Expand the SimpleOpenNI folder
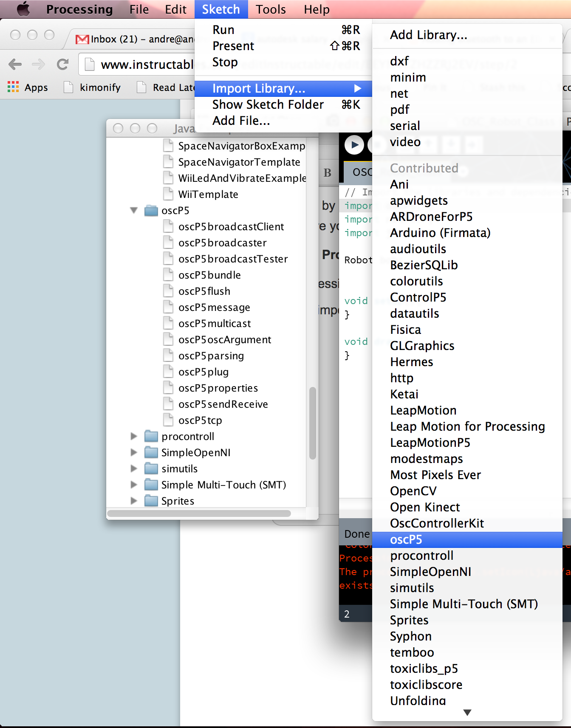571x728 pixels. tap(134, 452)
